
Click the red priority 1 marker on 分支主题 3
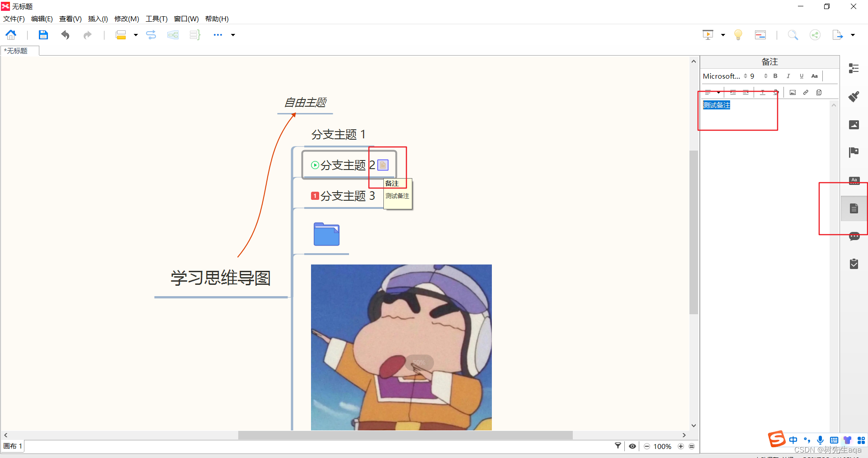pos(315,196)
